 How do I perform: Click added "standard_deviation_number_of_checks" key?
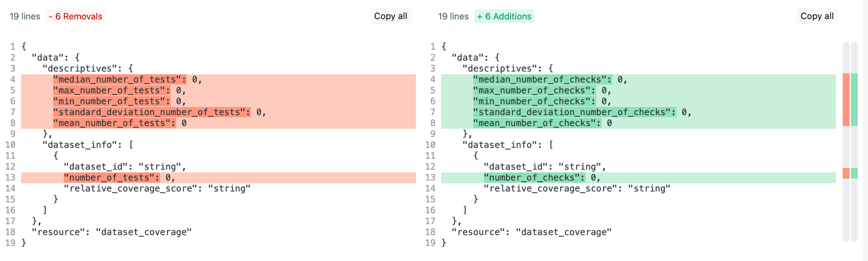[x=574, y=112]
